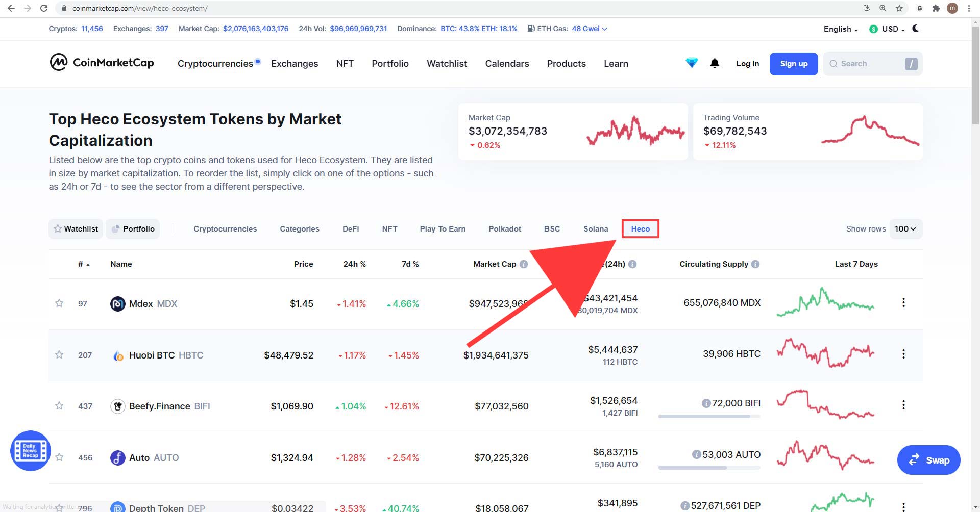Open the browser extensions puzzle icon

[936, 8]
